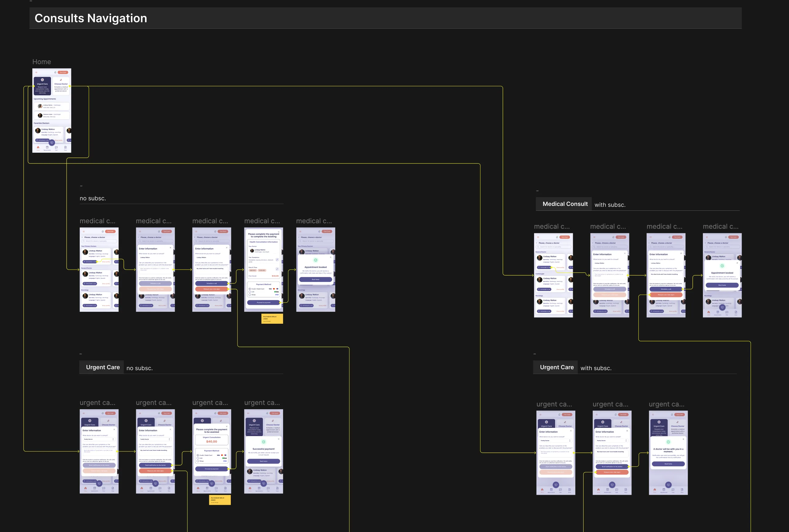Click search field in first no-subsc. medical frame
The image size is (789, 532).
(99, 241)
